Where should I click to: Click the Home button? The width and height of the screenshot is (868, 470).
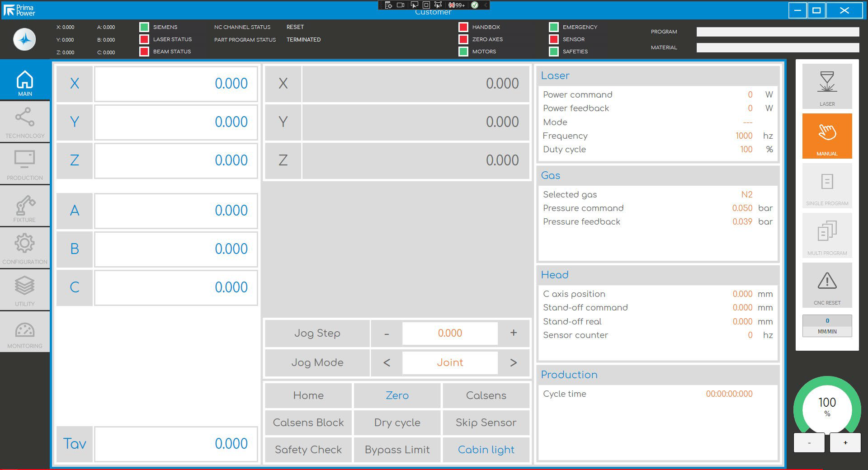tap(308, 395)
